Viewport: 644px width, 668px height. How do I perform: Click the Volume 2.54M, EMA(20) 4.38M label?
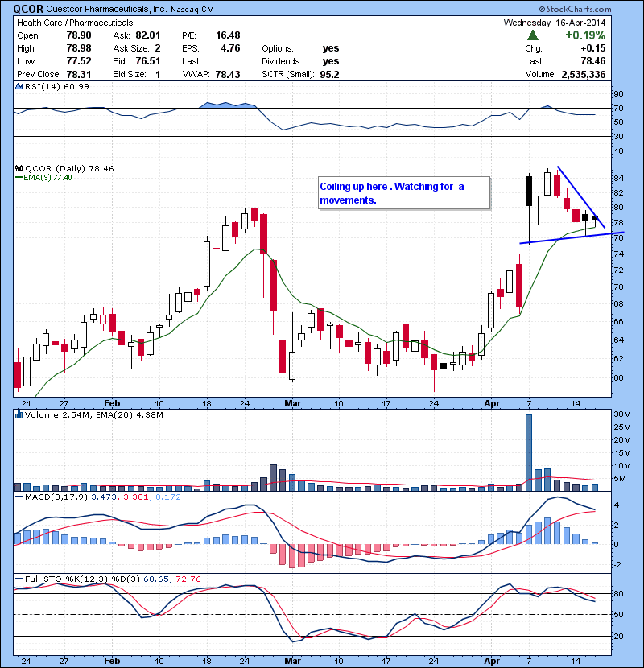click(x=93, y=414)
